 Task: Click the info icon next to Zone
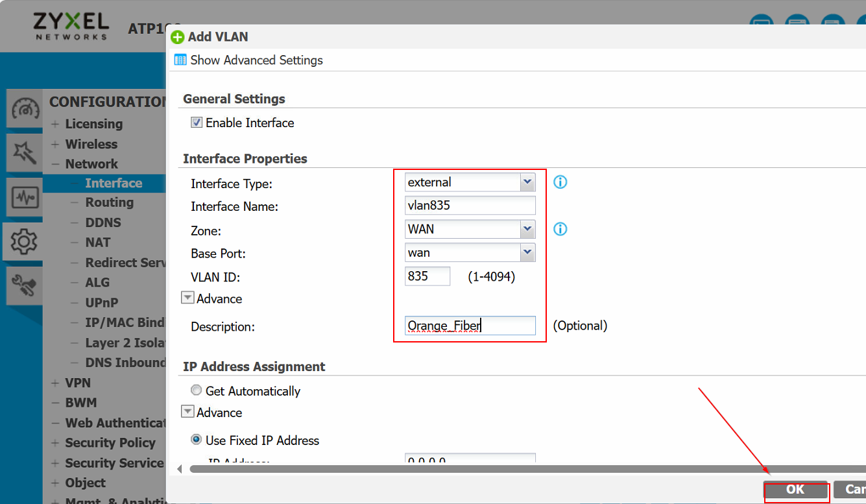pyautogui.click(x=559, y=229)
